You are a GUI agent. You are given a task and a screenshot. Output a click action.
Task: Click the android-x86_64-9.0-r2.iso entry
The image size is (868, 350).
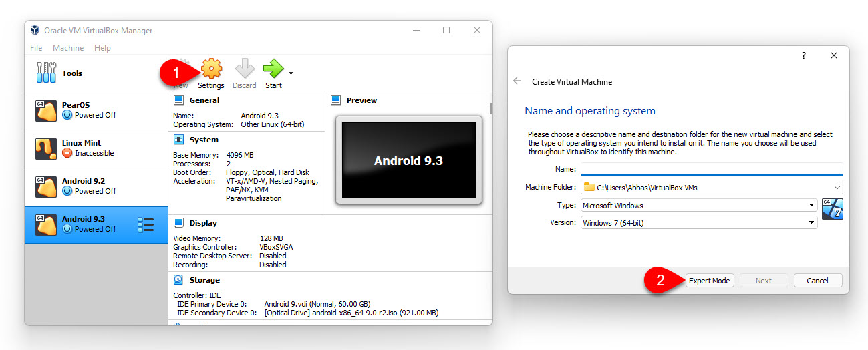(351, 313)
